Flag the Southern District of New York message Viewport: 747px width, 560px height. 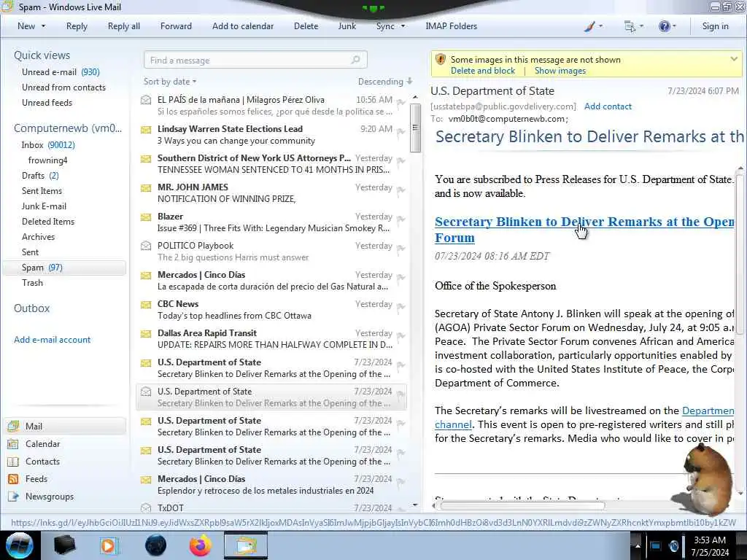[401, 160]
